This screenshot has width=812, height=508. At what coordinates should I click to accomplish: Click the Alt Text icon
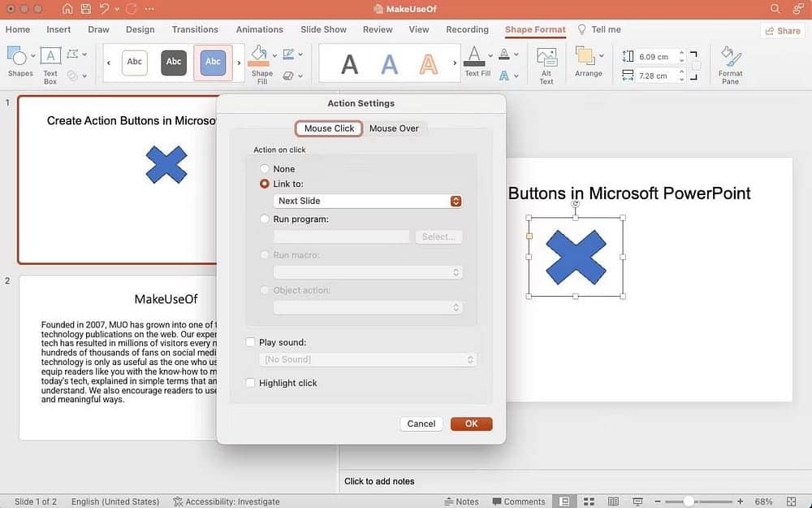coord(546,61)
